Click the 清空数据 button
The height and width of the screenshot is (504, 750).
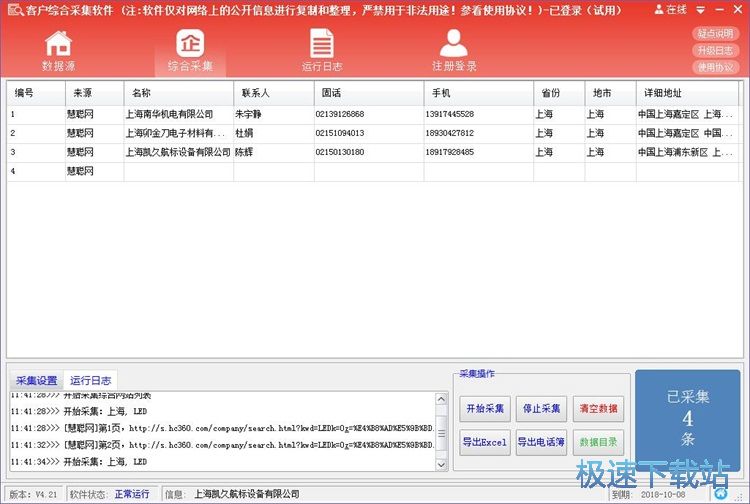click(x=598, y=409)
